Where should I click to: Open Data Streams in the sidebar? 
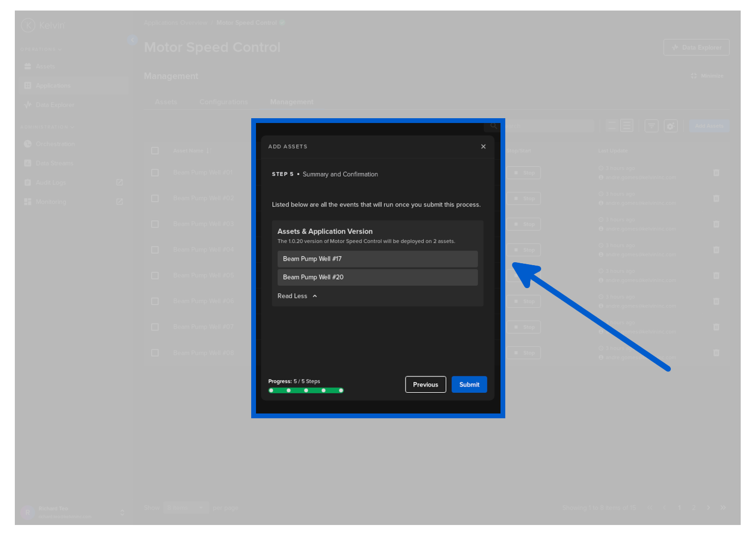(54, 163)
